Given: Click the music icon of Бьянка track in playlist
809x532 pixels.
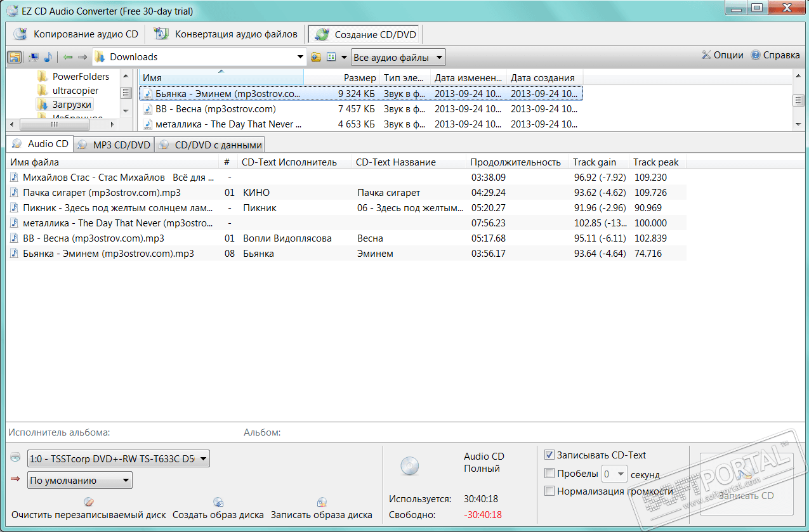Looking at the screenshot, I should pyautogui.click(x=15, y=254).
